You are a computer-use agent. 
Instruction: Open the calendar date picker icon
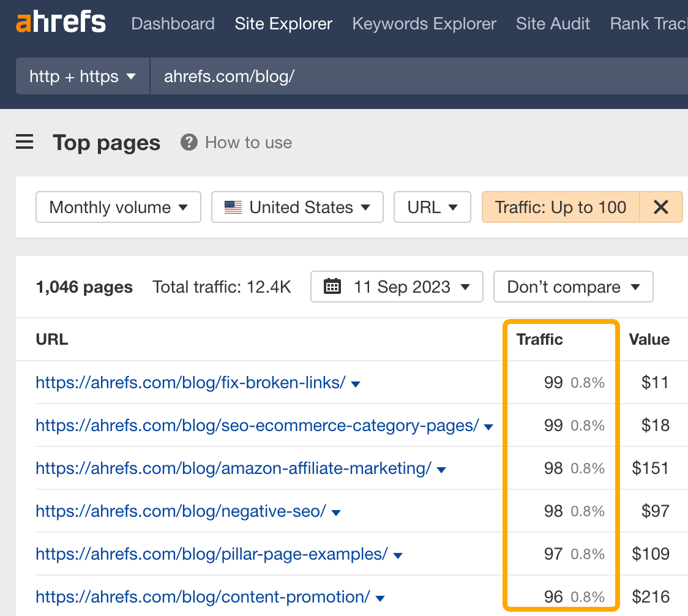[x=332, y=286]
